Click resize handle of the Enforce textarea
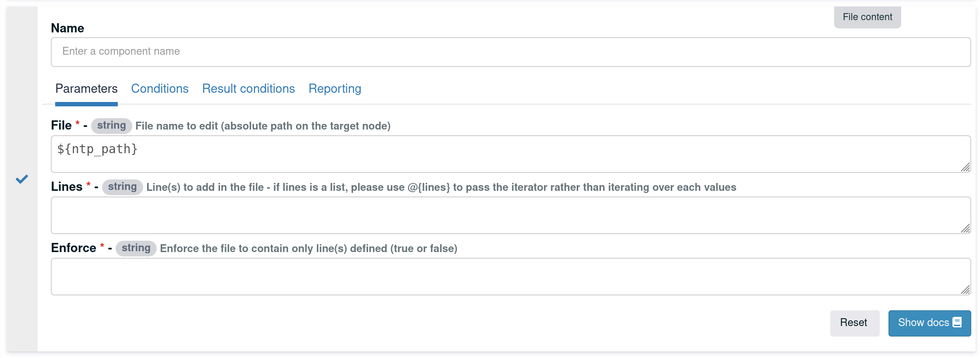This screenshot has width=980, height=358. [965, 290]
